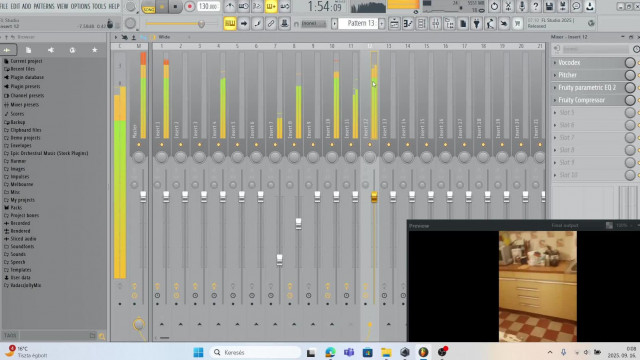Open the mixer Wide layout dropdown
The width and height of the screenshot is (640, 360).
[164, 37]
